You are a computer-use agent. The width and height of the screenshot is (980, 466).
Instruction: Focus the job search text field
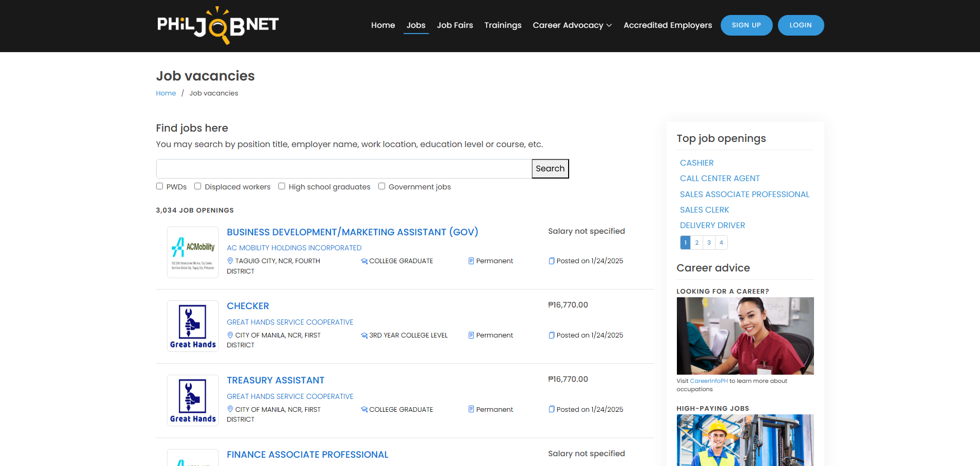(344, 169)
